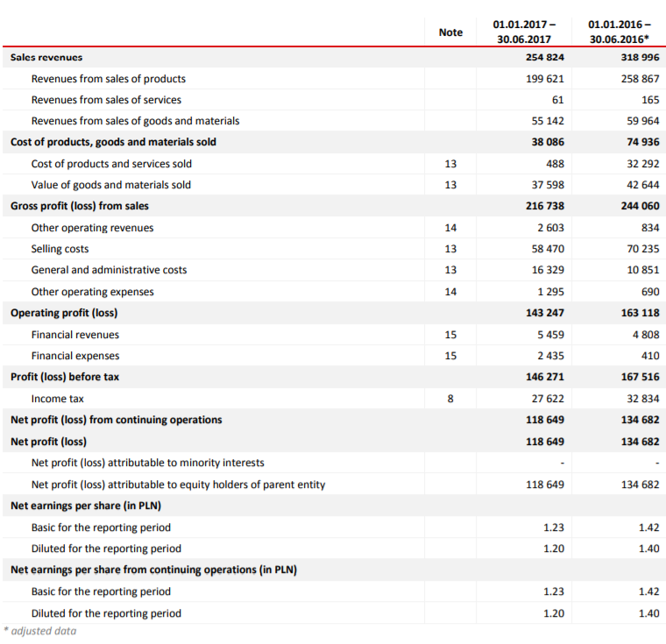Click note 15 in the Financial expenses row
Image resolution: width=666 pixels, height=644 pixels.
click(x=450, y=356)
